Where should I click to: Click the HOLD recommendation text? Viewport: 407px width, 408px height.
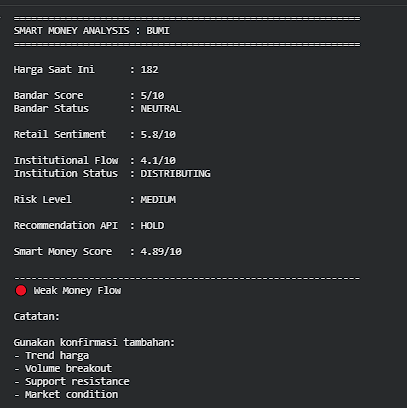tap(152, 225)
